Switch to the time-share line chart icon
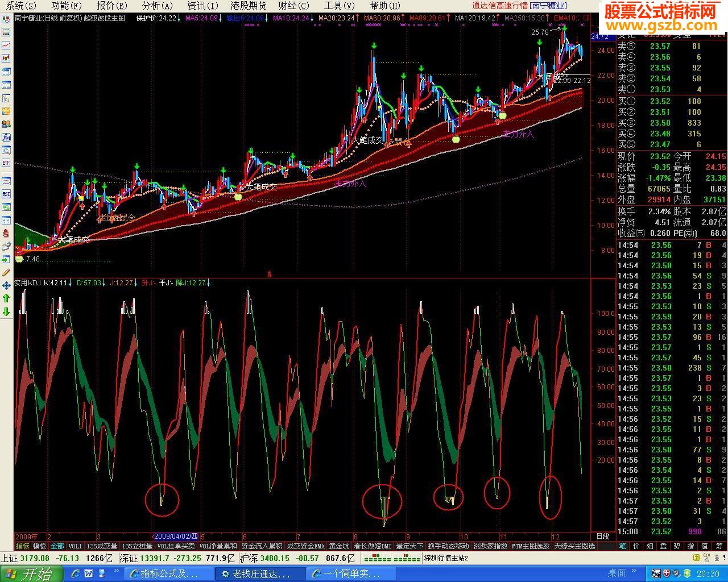The height and width of the screenshot is (582, 728). coord(6,45)
